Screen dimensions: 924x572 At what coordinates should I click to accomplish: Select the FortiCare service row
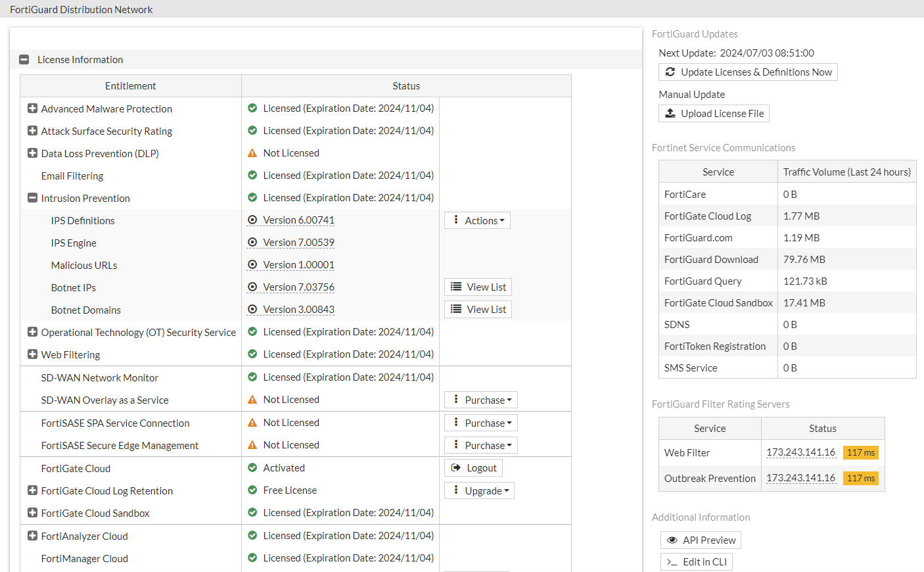pos(787,194)
